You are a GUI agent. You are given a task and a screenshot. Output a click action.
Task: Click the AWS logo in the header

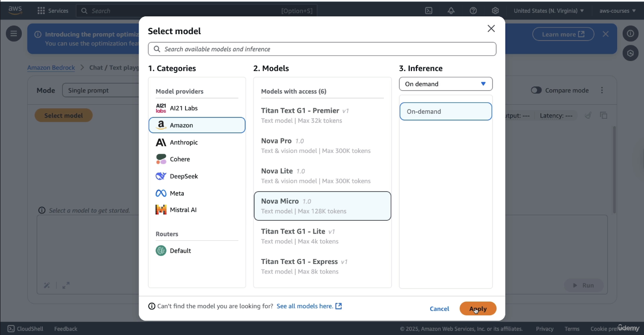pos(15,10)
